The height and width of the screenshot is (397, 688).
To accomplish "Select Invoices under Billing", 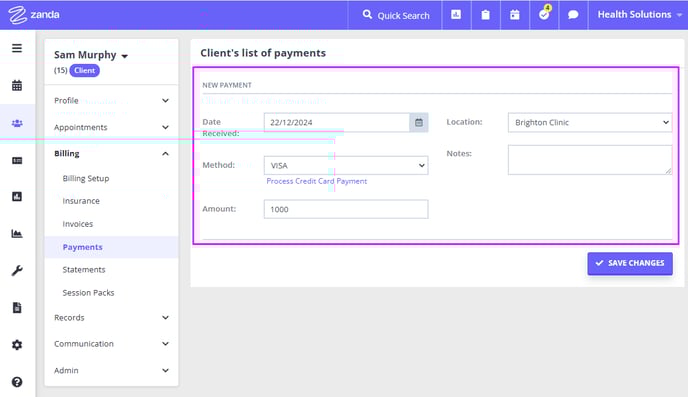I will [78, 224].
